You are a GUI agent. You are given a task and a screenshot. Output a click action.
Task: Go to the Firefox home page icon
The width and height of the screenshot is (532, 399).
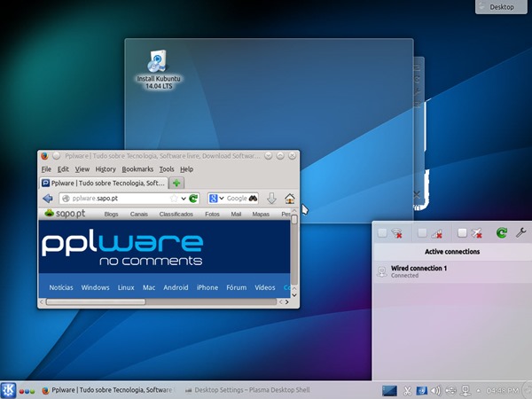pos(290,199)
